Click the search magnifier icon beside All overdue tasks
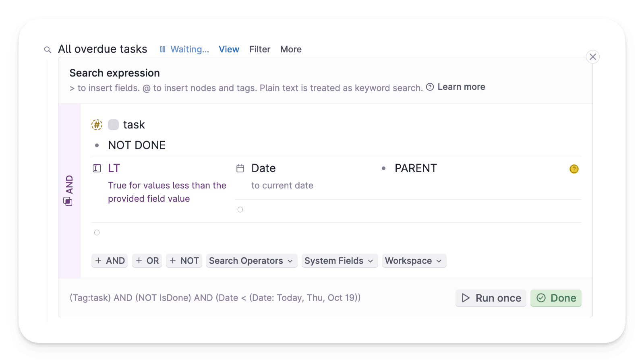Screen dimensions: 644x362 click(x=48, y=50)
